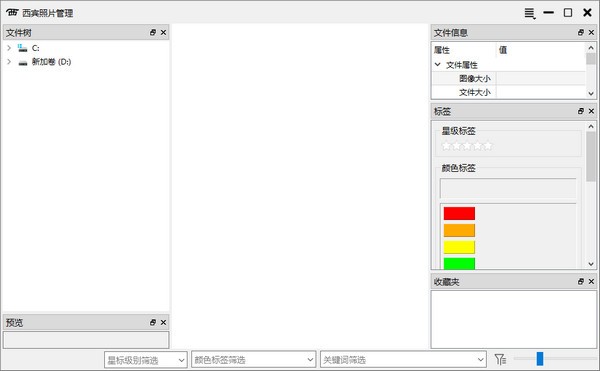
Task: Click the star rating row
Action: 467,146
